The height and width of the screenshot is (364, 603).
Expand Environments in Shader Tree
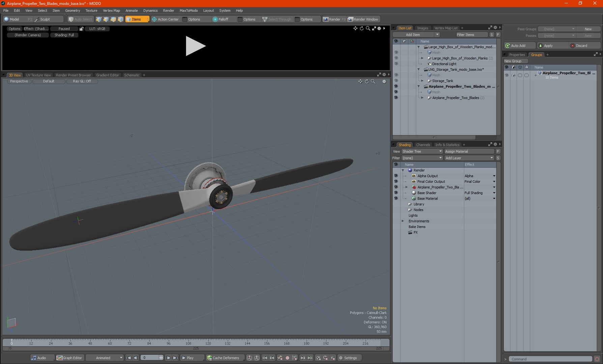(403, 221)
